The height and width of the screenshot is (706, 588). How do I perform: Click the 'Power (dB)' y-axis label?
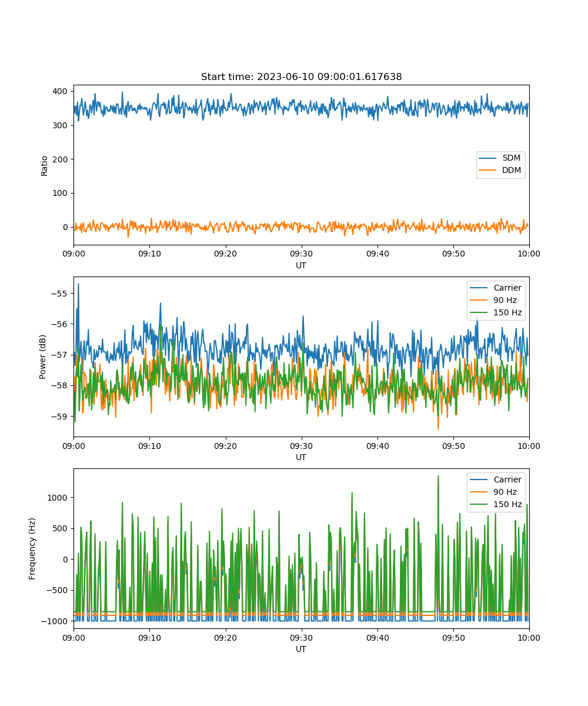pos(43,357)
